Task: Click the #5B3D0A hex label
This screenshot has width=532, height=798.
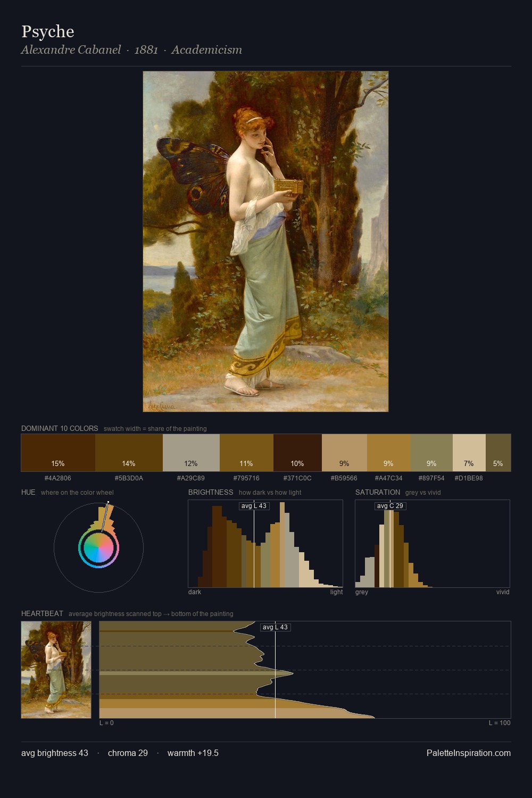Action: tap(129, 478)
